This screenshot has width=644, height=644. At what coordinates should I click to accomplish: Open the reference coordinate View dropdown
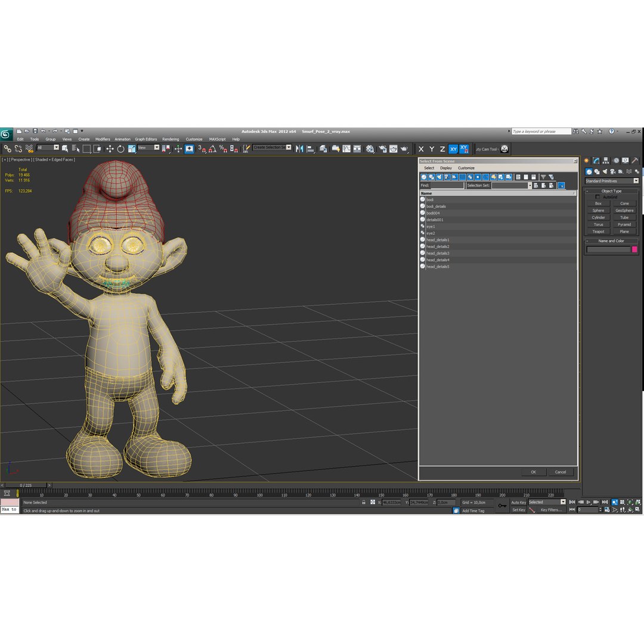[148, 147]
